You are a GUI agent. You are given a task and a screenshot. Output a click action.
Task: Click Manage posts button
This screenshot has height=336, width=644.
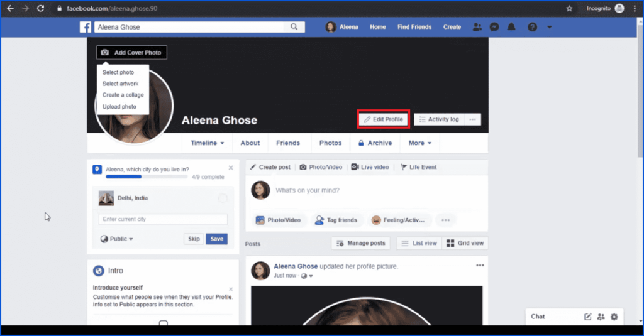point(360,243)
